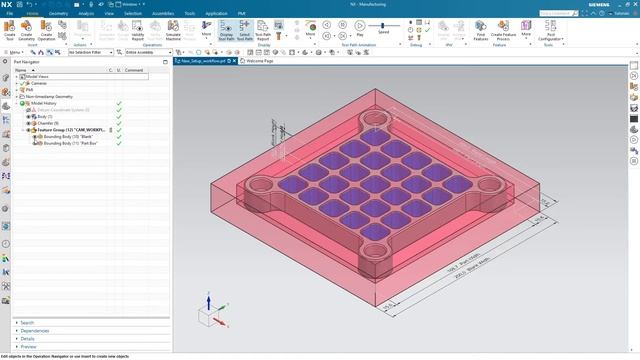Open the Verify Report tool
Image resolution: width=640 pixels, height=360 pixels.
click(138, 30)
